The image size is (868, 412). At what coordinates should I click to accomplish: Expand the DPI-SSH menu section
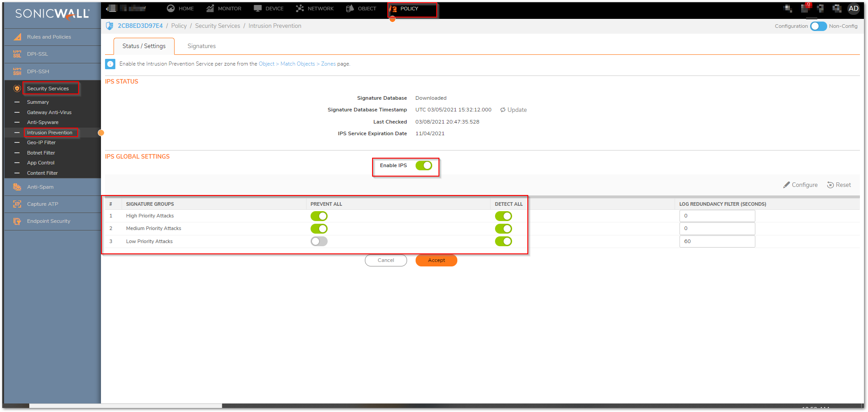(53, 71)
